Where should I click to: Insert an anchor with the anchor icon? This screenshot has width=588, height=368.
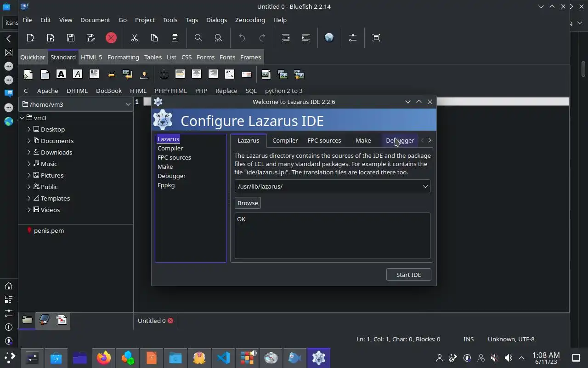164,75
